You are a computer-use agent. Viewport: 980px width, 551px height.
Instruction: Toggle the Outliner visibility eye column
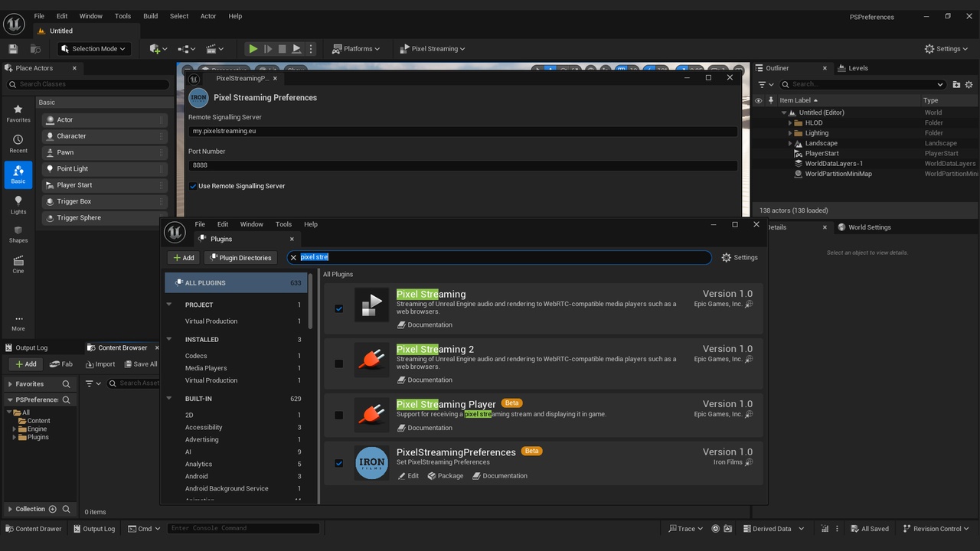point(758,100)
